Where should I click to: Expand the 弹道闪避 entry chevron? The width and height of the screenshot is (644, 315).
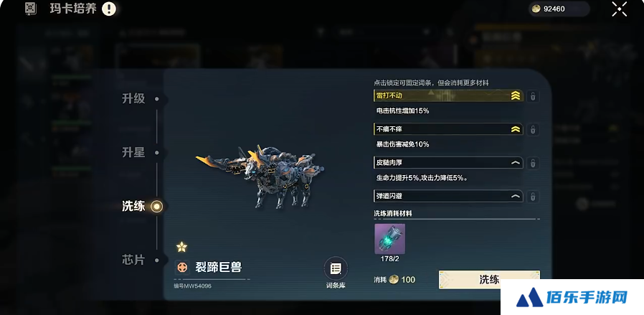515,197
